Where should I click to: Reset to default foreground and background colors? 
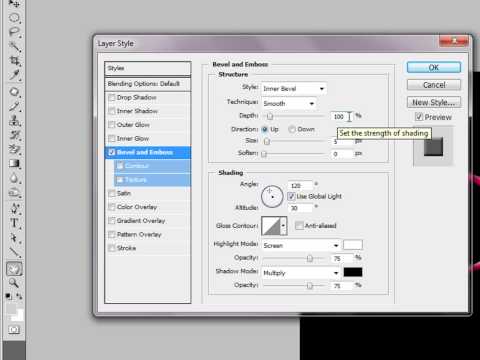pyautogui.click(x=9, y=296)
